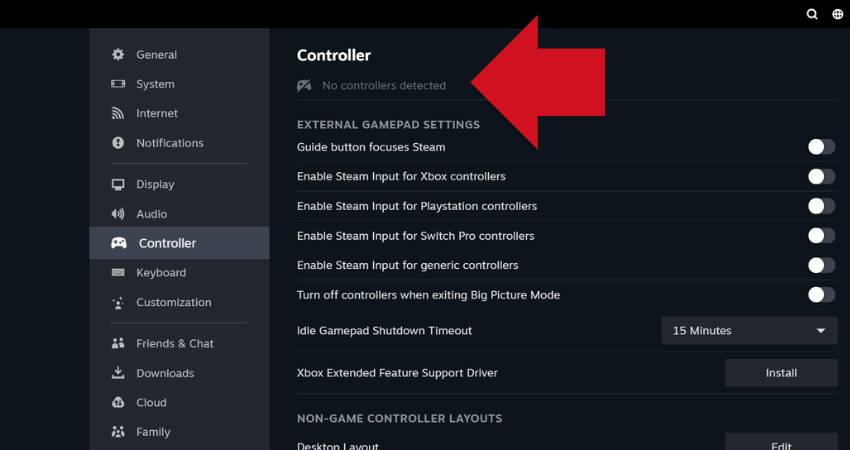
Task: Click the Controller gamepad icon in sidebar
Action: pyautogui.click(x=119, y=243)
